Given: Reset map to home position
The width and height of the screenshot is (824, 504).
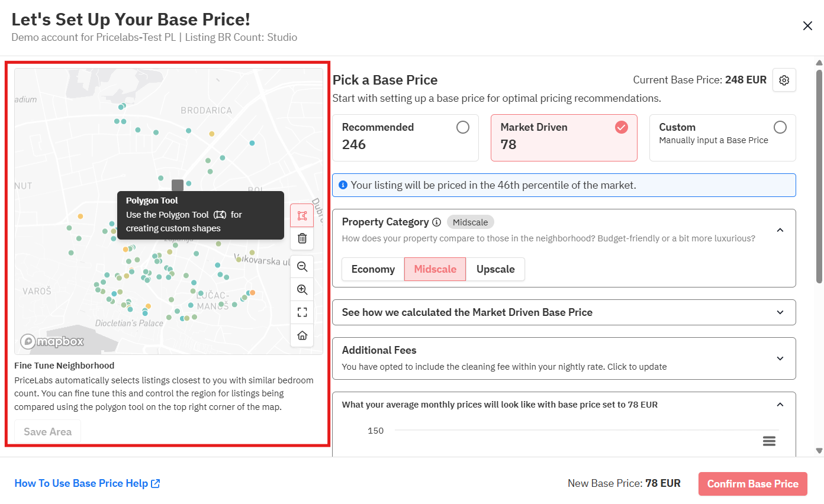Looking at the screenshot, I should point(302,335).
